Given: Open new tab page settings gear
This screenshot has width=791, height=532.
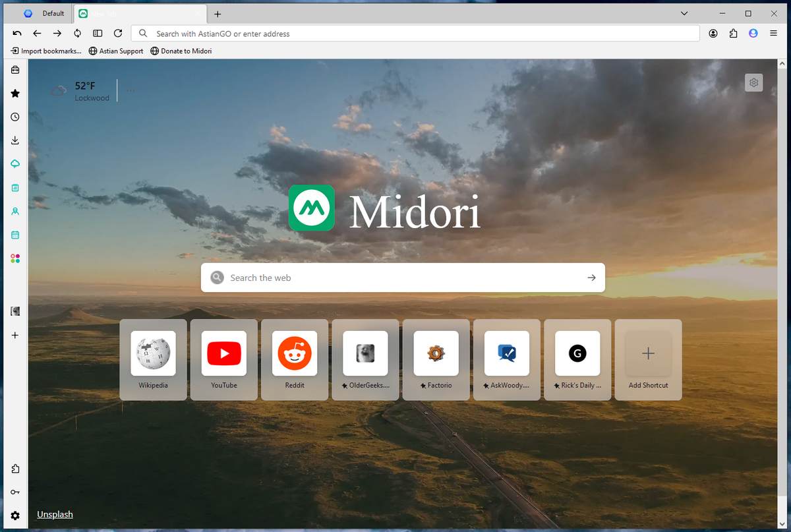Looking at the screenshot, I should pyautogui.click(x=754, y=82).
